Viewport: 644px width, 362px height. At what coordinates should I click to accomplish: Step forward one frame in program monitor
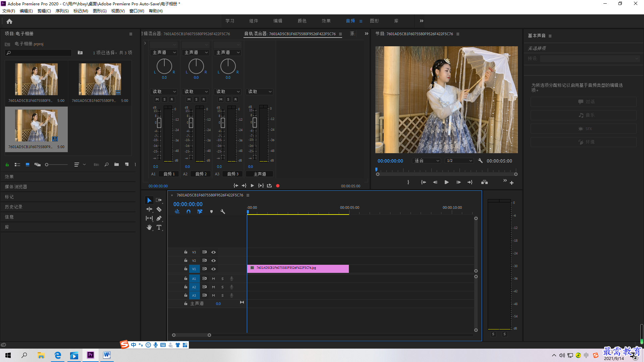click(x=459, y=182)
